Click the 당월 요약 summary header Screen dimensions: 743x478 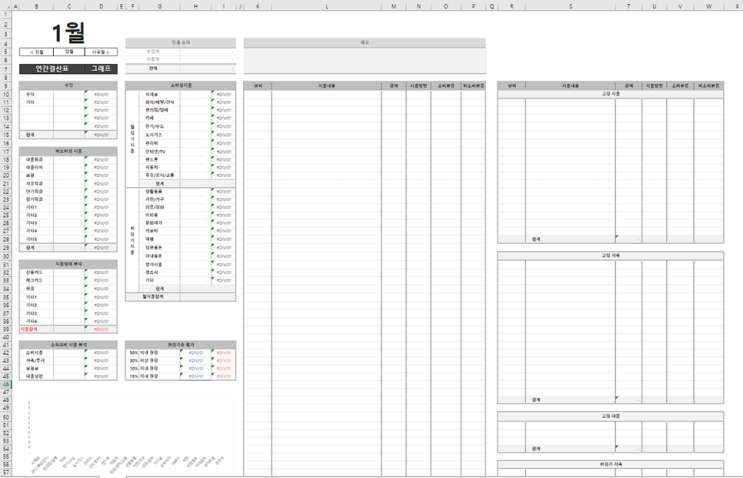click(181, 43)
